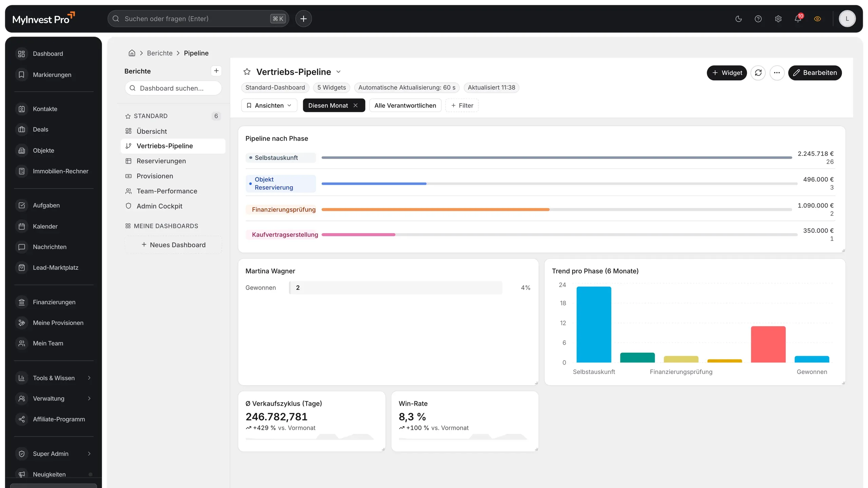Create a Neues Dashboard
This screenshot has height=488, width=868.
point(173,245)
